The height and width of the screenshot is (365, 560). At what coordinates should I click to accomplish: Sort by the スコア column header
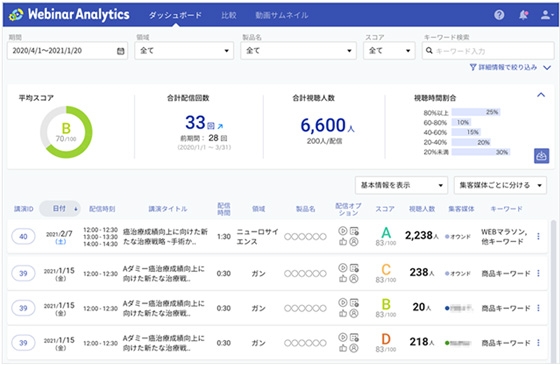click(x=385, y=209)
